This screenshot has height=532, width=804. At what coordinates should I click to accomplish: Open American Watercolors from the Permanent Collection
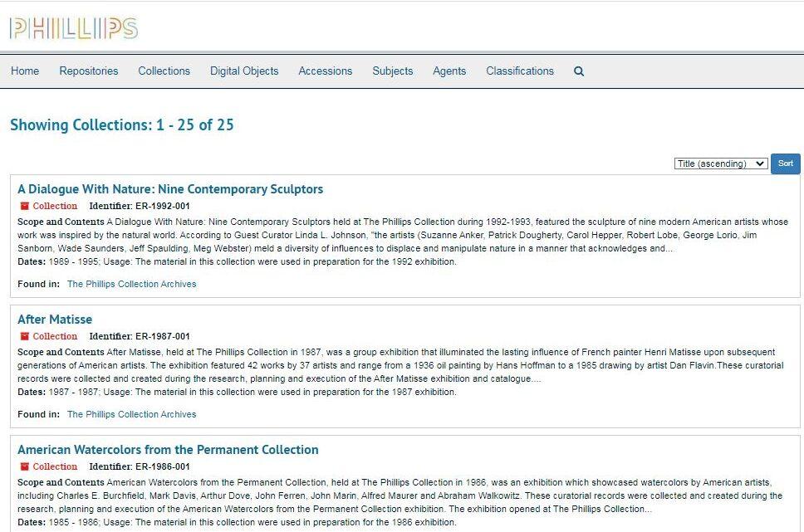pyautogui.click(x=168, y=450)
